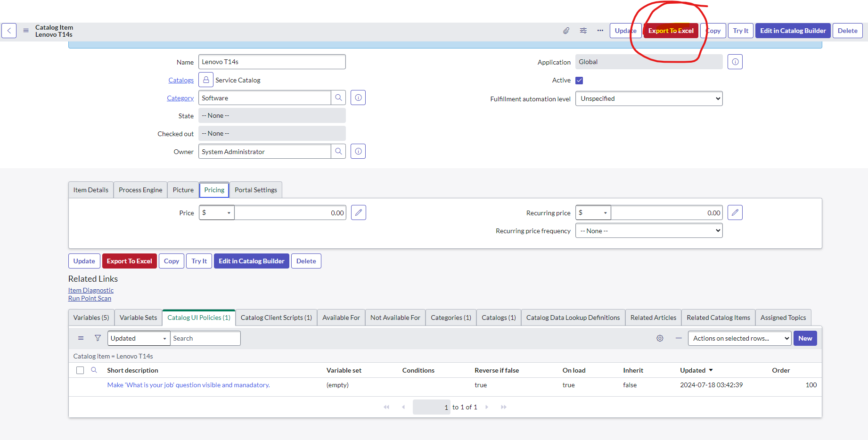The height and width of the screenshot is (440, 868).
Task: Open the Catalog Client Scripts (1) tab
Action: pos(276,318)
